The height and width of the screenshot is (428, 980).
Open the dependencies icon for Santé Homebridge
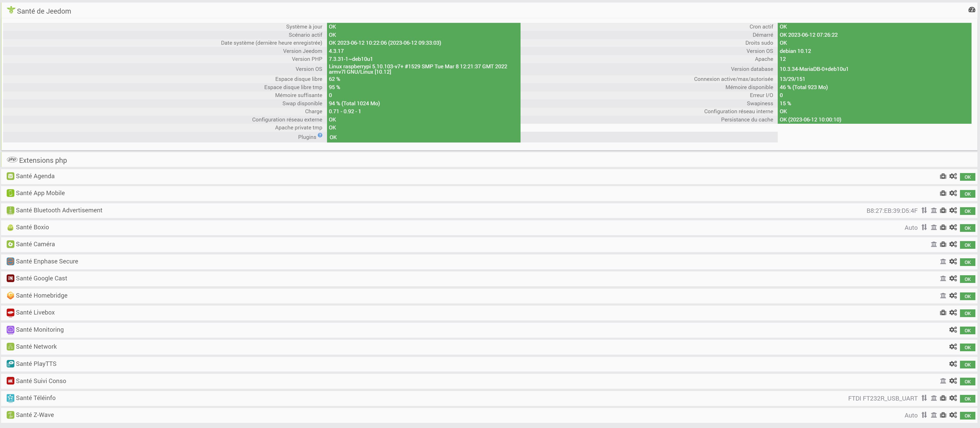pyautogui.click(x=943, y=296)
